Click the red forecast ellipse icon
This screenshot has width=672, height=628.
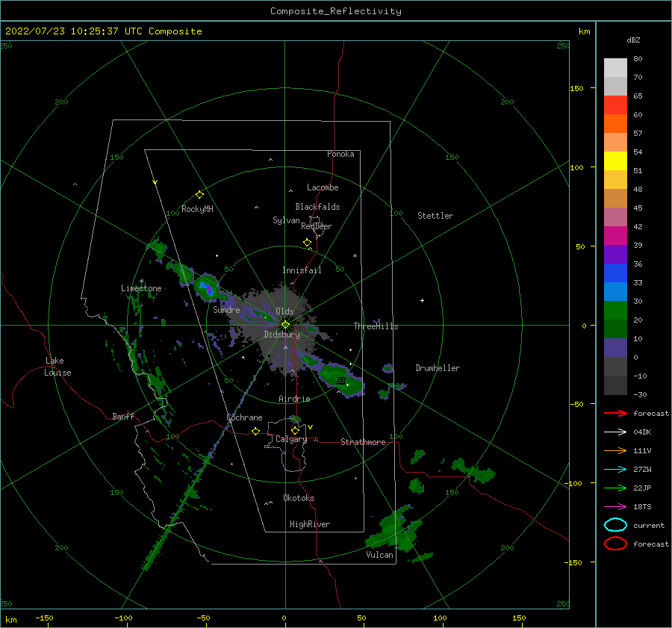(615, 544)
